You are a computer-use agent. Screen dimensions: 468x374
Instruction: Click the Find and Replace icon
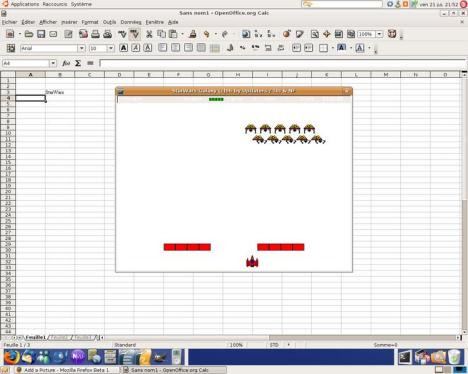tap(314, 34)
